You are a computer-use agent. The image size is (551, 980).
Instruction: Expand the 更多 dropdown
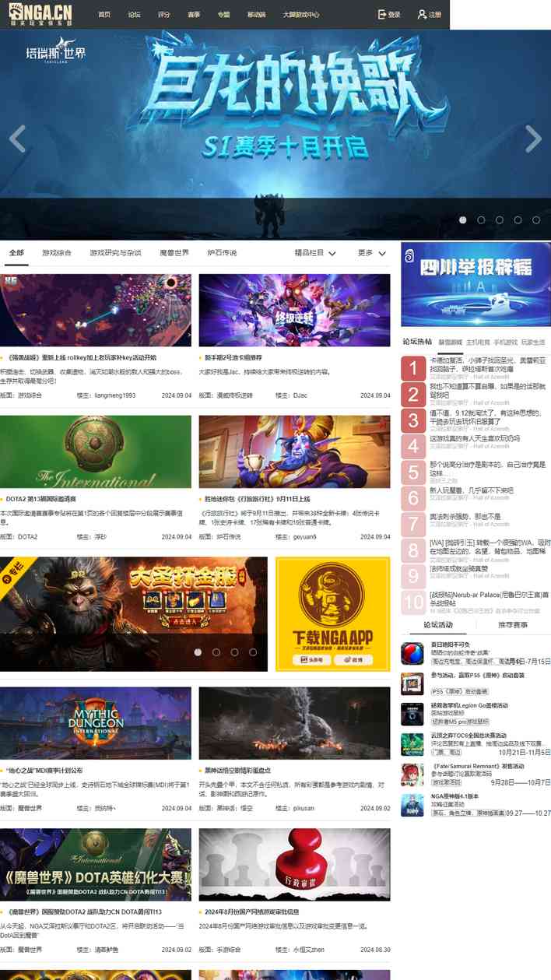pos(372,253)
